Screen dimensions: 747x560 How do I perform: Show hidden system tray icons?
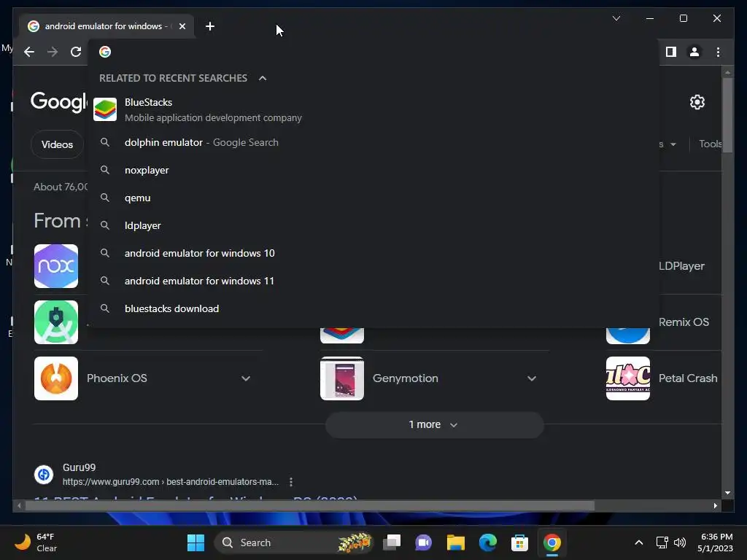[x=639, y=542]
